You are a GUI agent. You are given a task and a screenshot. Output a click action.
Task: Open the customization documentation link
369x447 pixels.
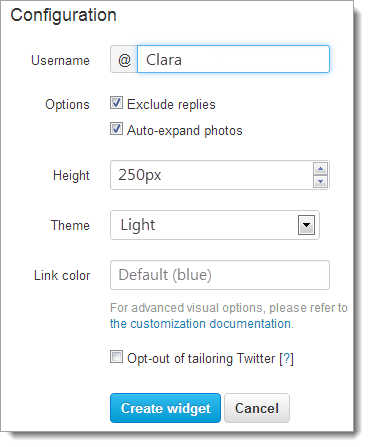201,324
